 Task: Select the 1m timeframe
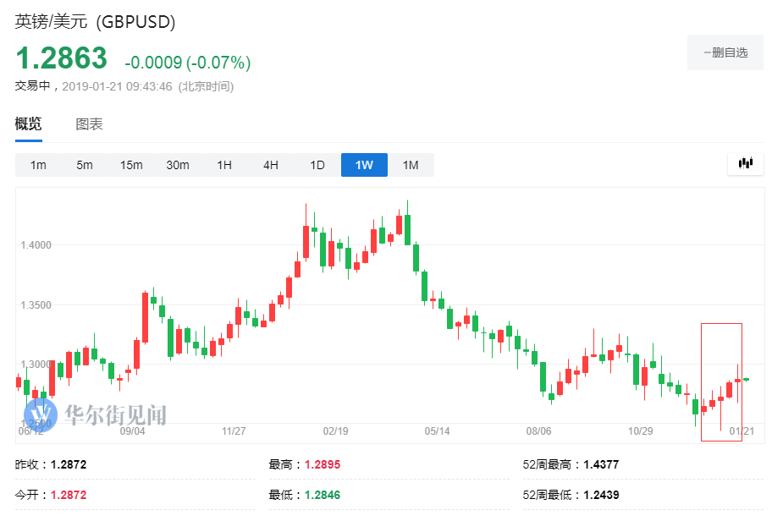click(38, 165)
